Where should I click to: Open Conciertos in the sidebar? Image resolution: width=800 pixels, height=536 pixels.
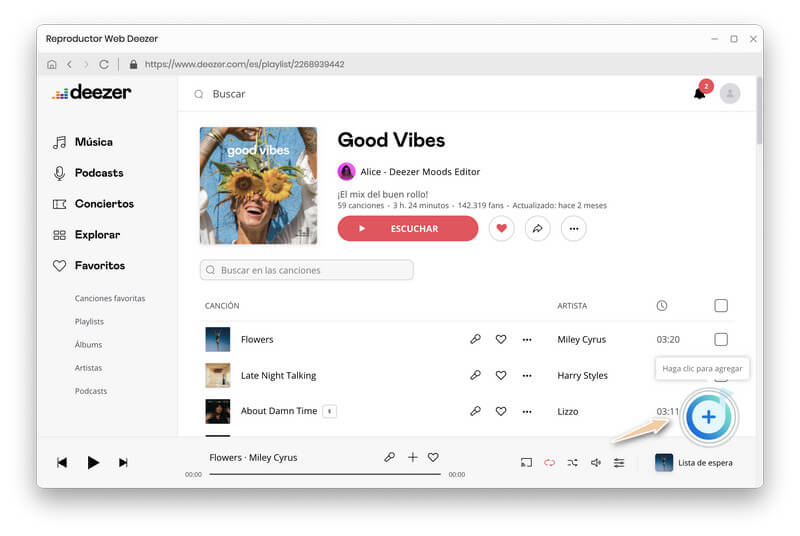[93, 203]
